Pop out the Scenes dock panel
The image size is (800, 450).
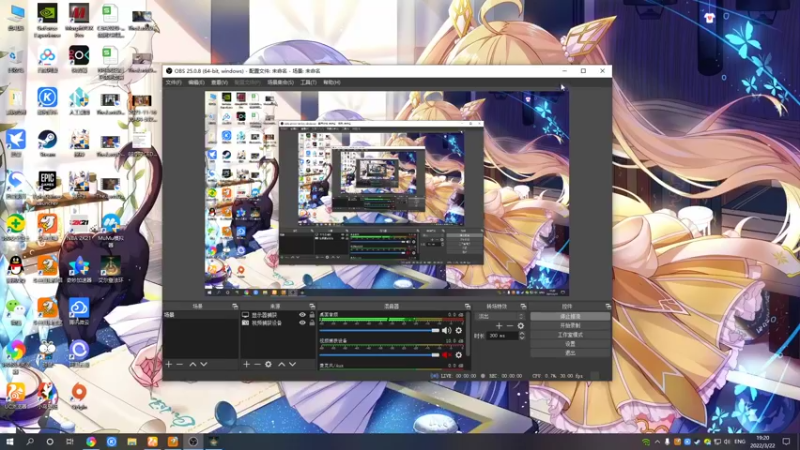235,306
